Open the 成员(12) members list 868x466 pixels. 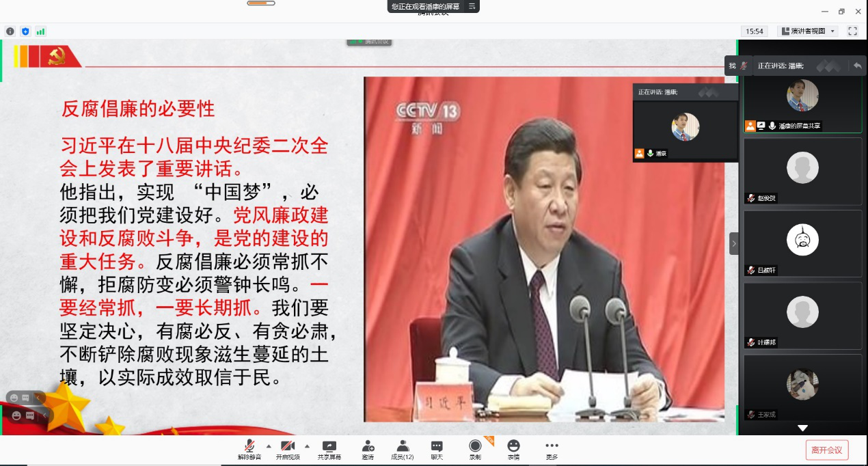[403, 449]
